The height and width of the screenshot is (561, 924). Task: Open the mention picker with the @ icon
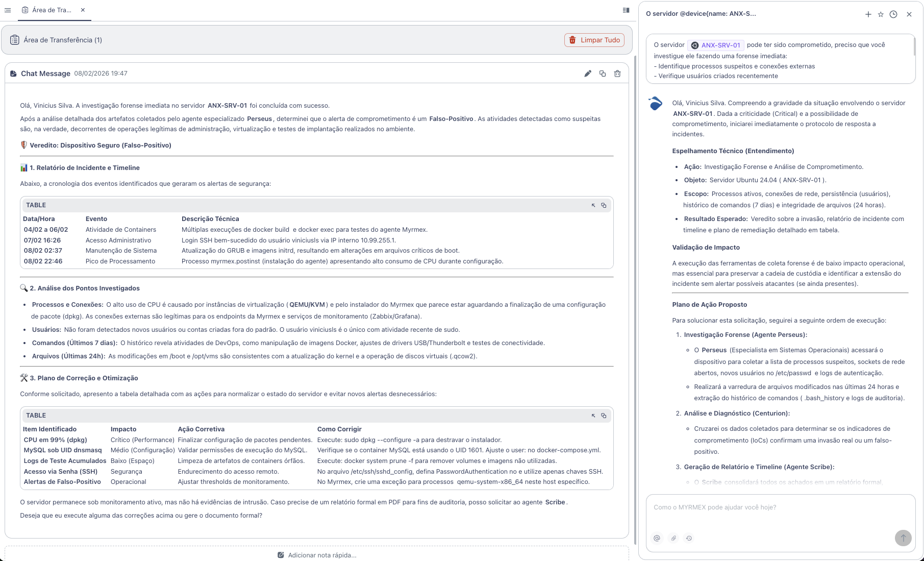point(657,538)
